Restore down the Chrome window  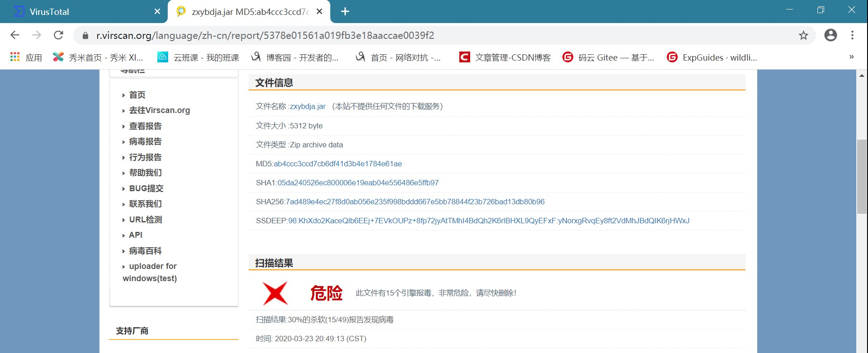(x=821, y=10)
